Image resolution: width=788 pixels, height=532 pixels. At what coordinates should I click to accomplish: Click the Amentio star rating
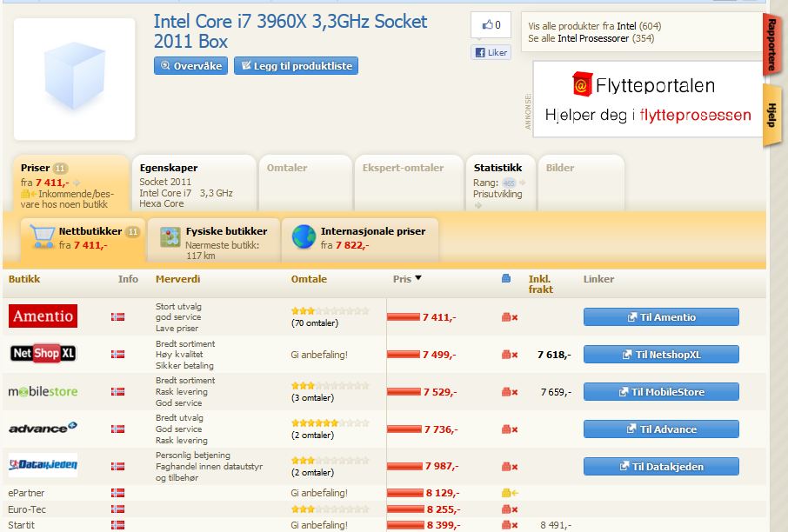point(330,310)
